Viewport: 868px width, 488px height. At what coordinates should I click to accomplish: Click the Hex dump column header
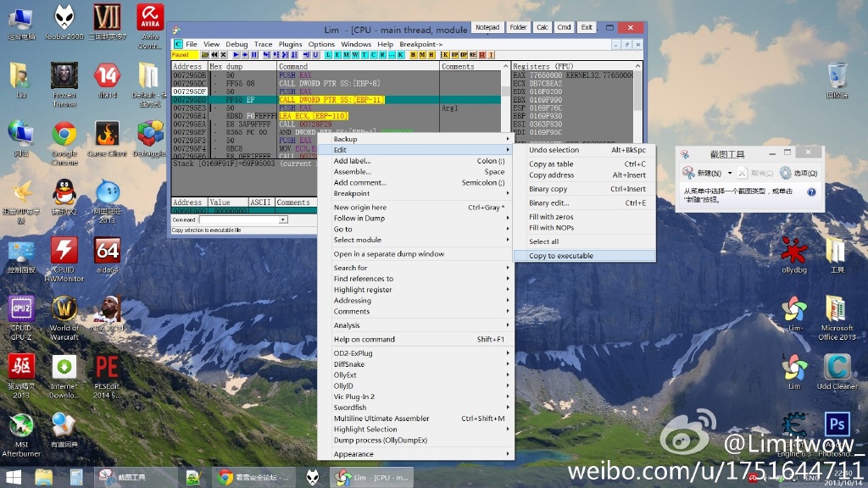pyautogui.click(x=242, y=66)
